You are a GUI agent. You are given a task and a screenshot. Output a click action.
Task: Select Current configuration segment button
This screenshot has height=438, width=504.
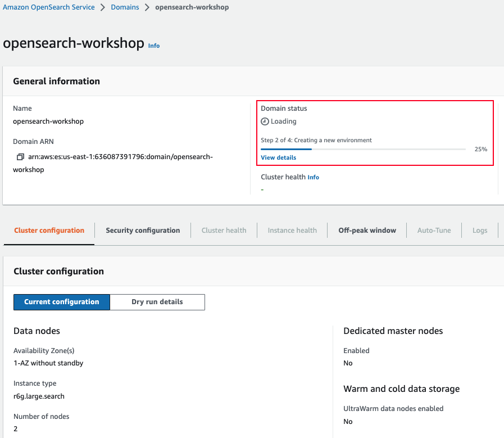(62, 302)
